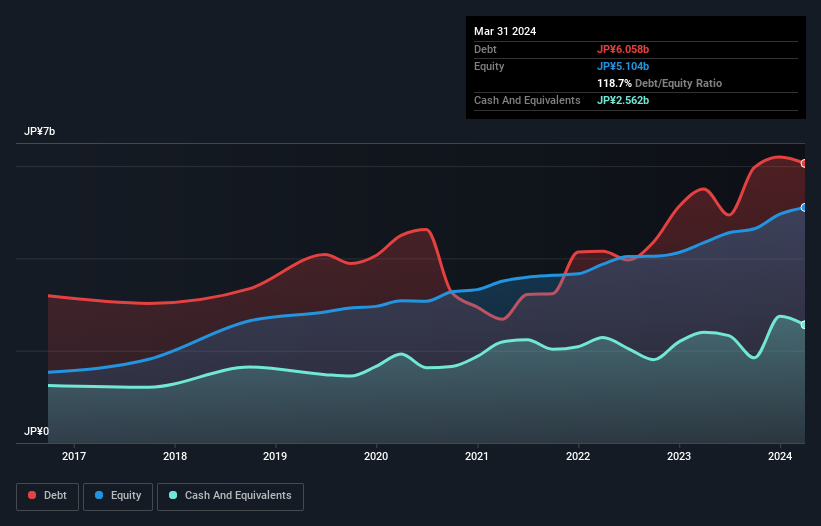Toggle Cash And Equivalents legend button
821x526 pixels.
[x=230, y=496]
